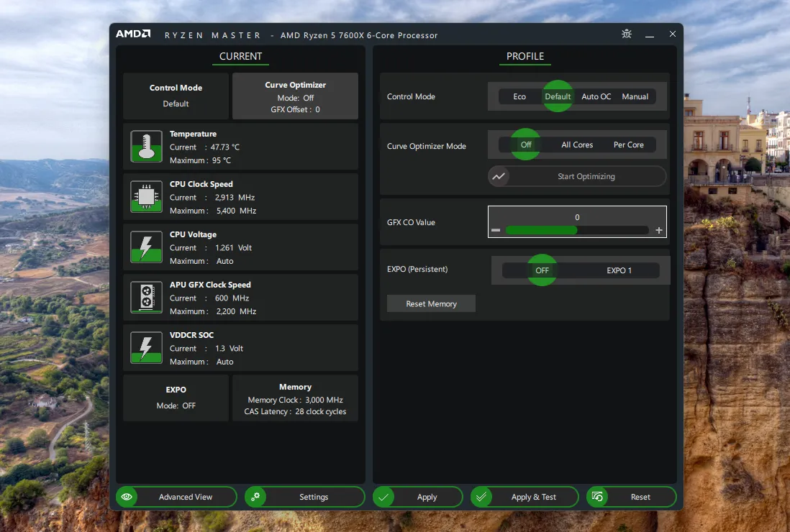790x532 pixels.
Task: Set Curve Optimizer Mode to All Cores
Action: (577, 145)
